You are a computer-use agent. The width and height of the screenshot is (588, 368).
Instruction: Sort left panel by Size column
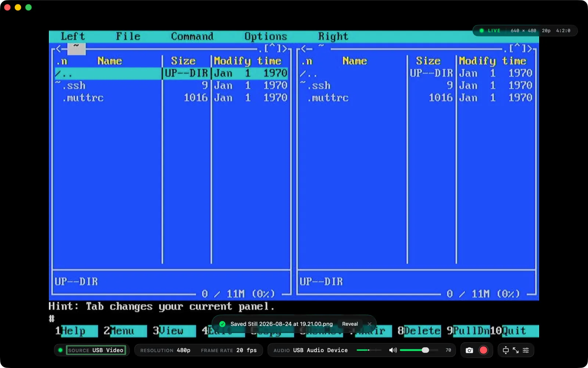pyautogui.click(x=183, y=61)
